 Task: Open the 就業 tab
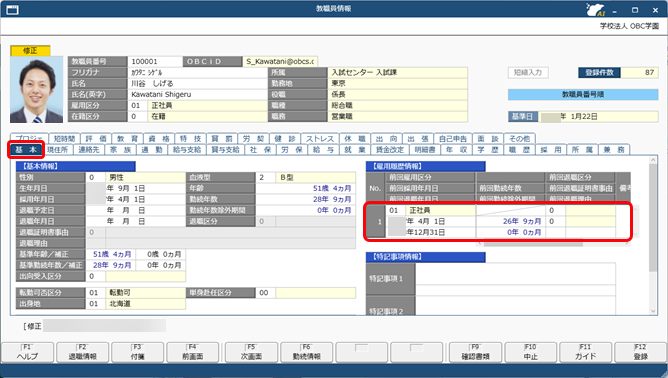[x=355, y=150]
